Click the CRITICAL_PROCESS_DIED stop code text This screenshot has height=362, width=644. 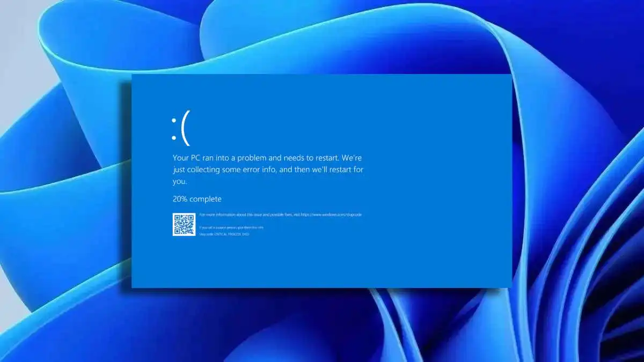click(232, 234)
